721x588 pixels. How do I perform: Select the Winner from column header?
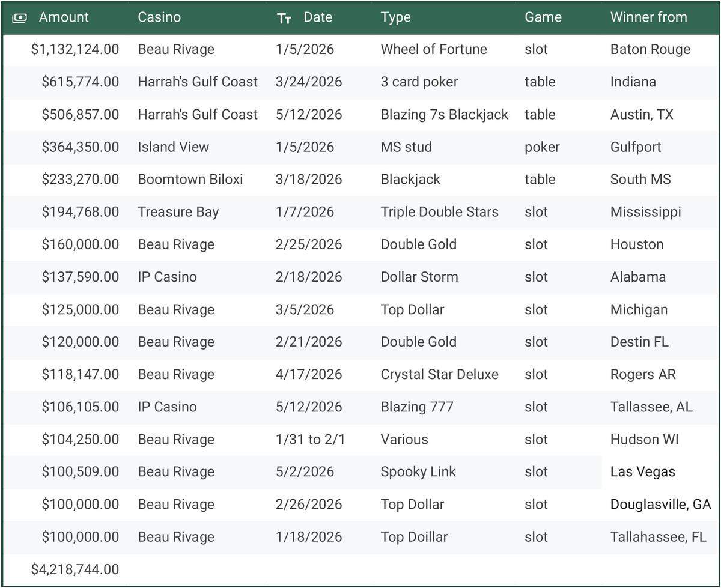pos(649,17)
